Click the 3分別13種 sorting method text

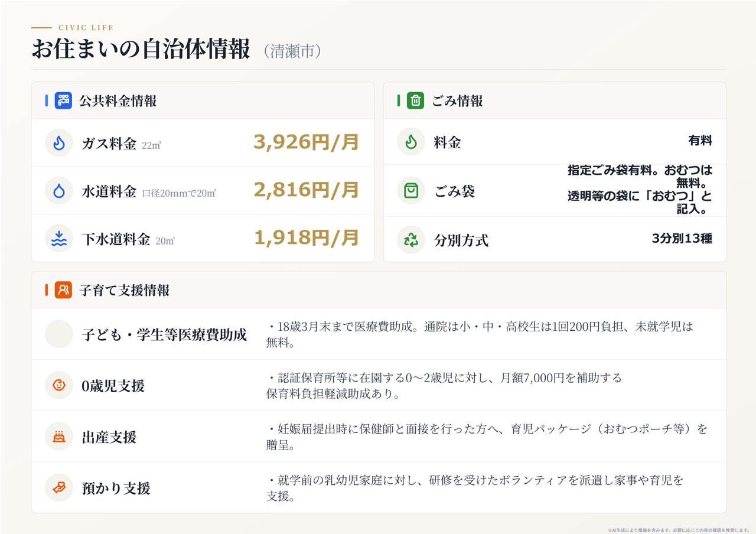click(x=682, y=239)
